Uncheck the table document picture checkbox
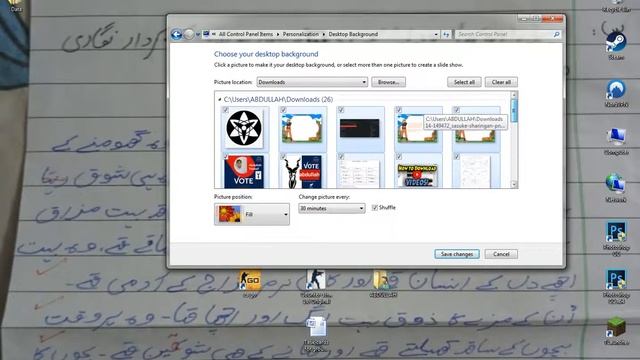Viewport: 640px width, 360px height. click(x=341, y=157)
